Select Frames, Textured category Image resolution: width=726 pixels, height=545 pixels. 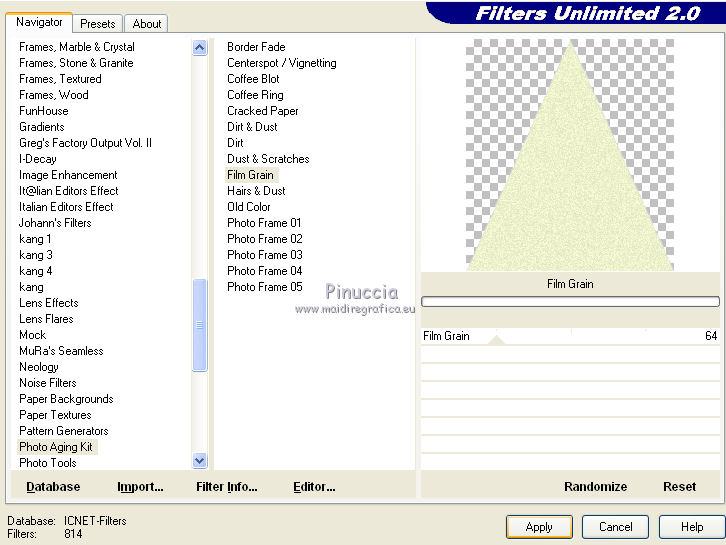pos(60,79)
